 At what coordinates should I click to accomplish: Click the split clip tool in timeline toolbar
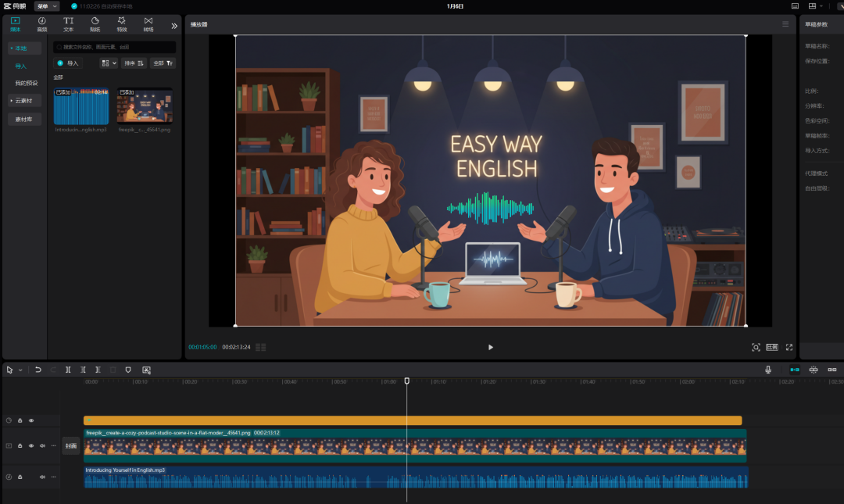tap(68, 370)
